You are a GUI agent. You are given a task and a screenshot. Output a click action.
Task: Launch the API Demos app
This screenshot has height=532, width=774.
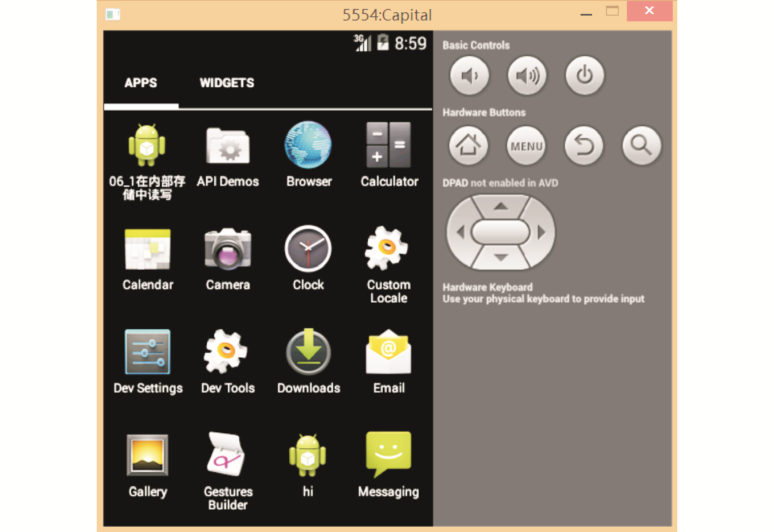click(228, 146)
